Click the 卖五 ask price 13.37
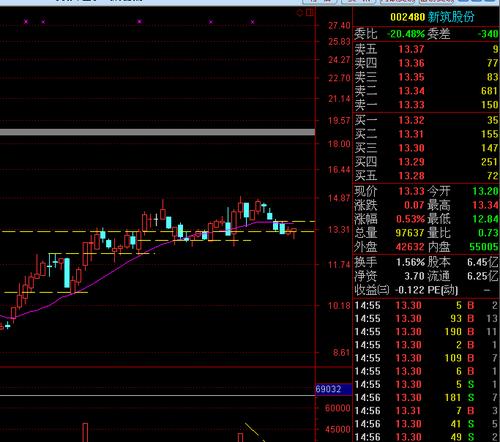 click(411, 49)
